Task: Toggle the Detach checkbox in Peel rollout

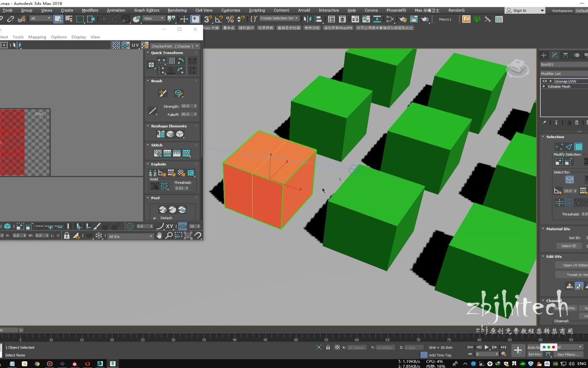Action: click(x=155, y=218)
